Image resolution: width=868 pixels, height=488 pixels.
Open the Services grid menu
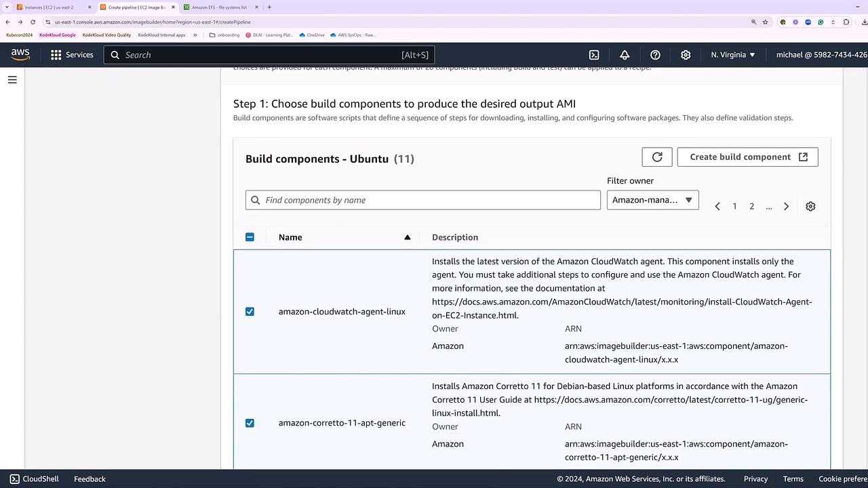click(72, 55)
